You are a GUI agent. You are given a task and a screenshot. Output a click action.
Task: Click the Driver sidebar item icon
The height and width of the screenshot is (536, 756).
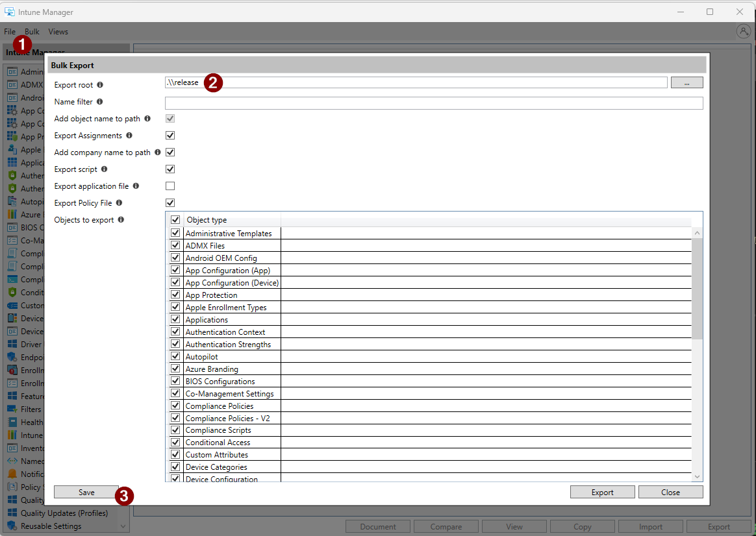pyautogui.click(x=12, y=345)
